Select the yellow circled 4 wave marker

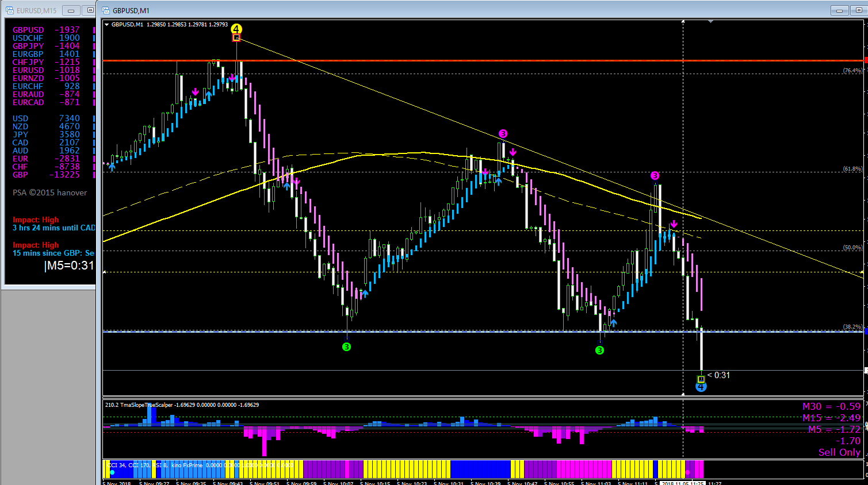pyautogui.click(x=236, y=29)
